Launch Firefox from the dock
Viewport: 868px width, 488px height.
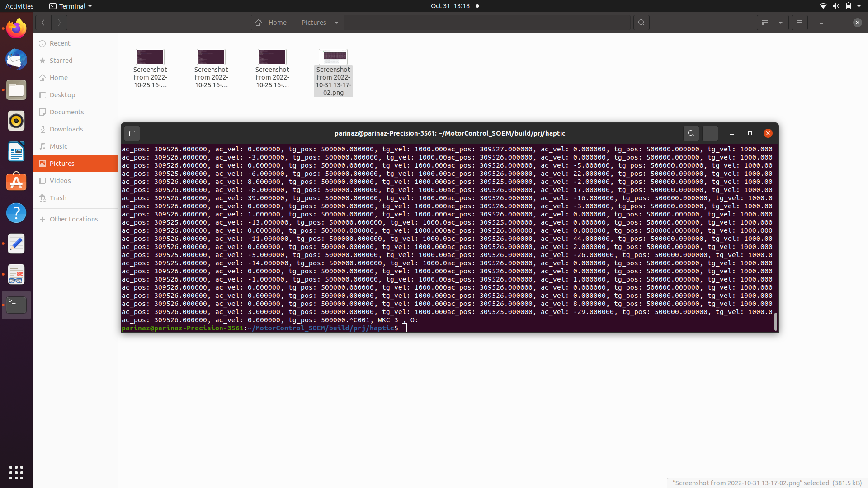pos(16,28)
